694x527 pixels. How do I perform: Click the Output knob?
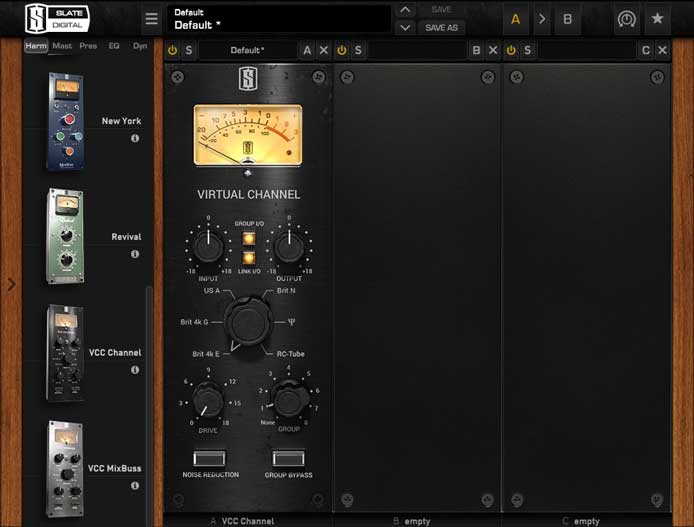(x=289, y=246)
